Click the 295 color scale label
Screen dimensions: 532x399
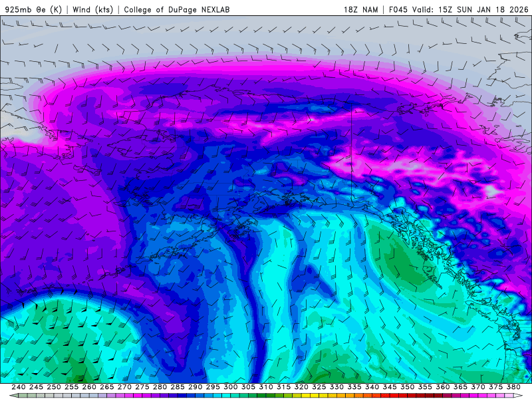213,387
